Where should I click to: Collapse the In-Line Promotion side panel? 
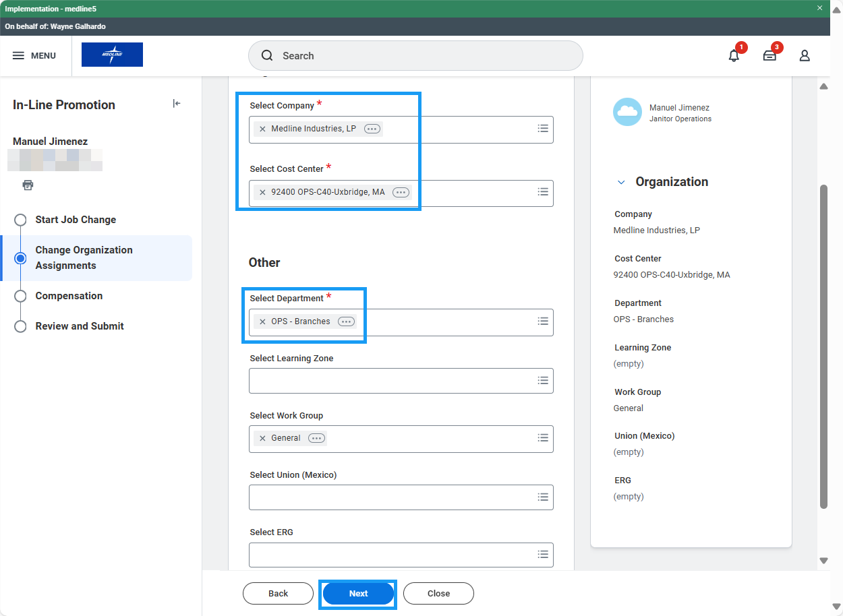click(177, 104)
